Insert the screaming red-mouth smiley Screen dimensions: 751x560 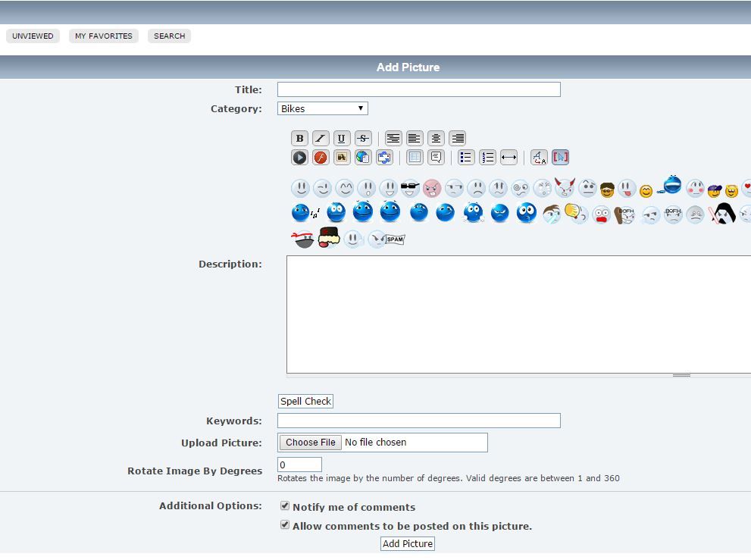coord(601,214)
